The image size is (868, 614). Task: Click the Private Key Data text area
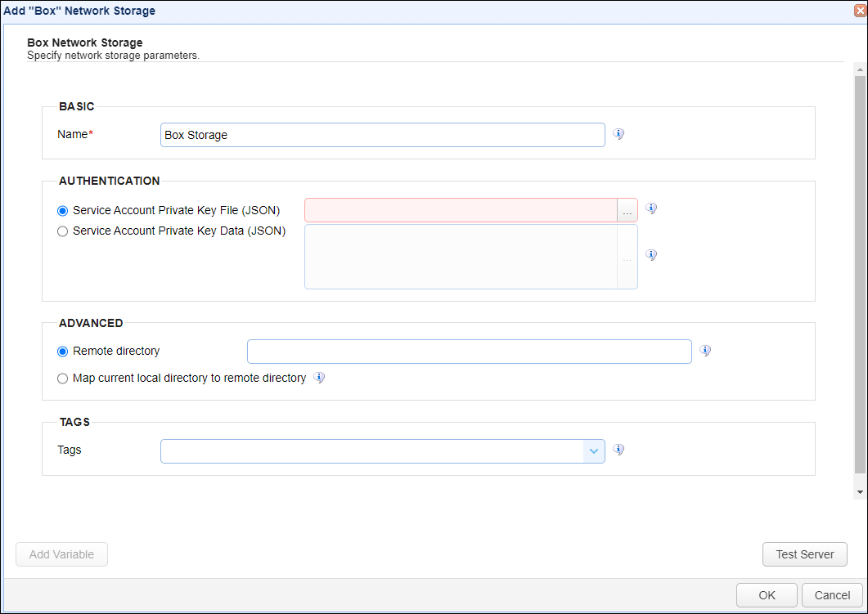pyautogui.click(x=461, y=257)
